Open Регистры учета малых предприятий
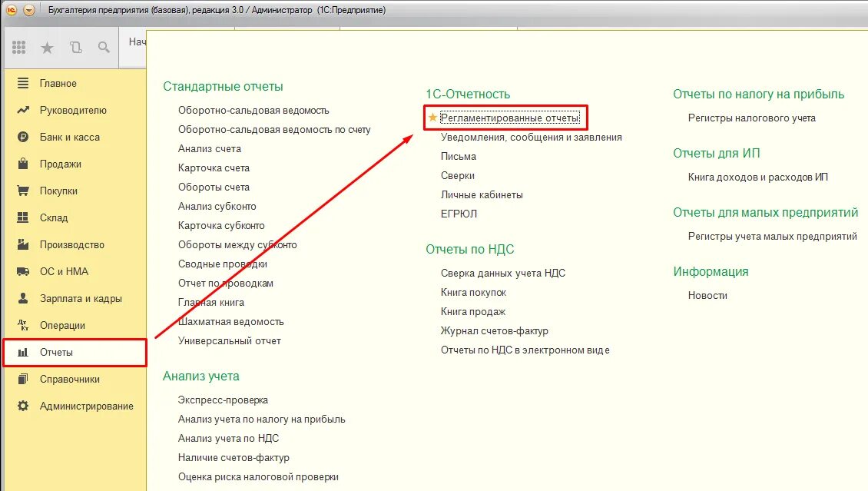 point(772,237)
